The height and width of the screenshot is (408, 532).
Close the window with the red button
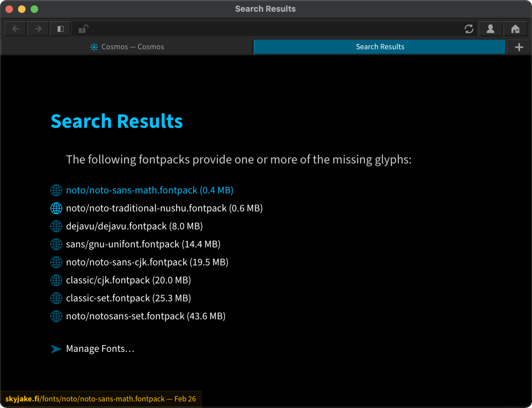(x=9, y=9)
